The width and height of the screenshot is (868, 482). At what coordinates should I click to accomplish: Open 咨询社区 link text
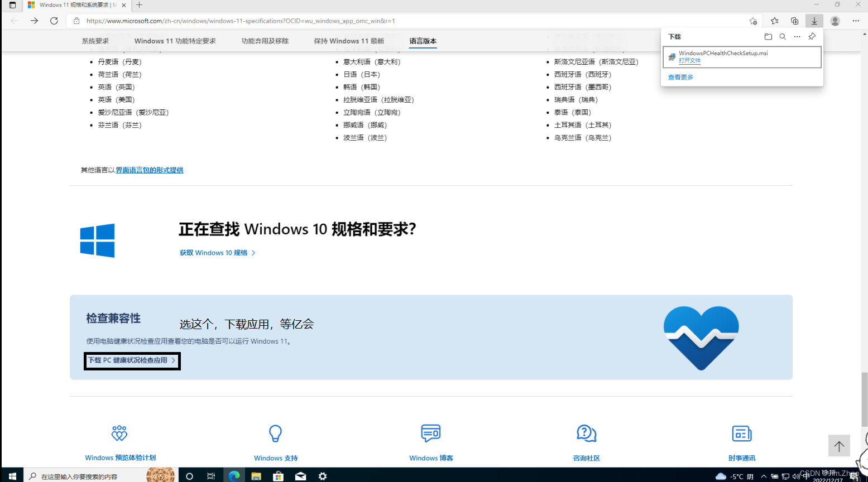pos(586,458)
